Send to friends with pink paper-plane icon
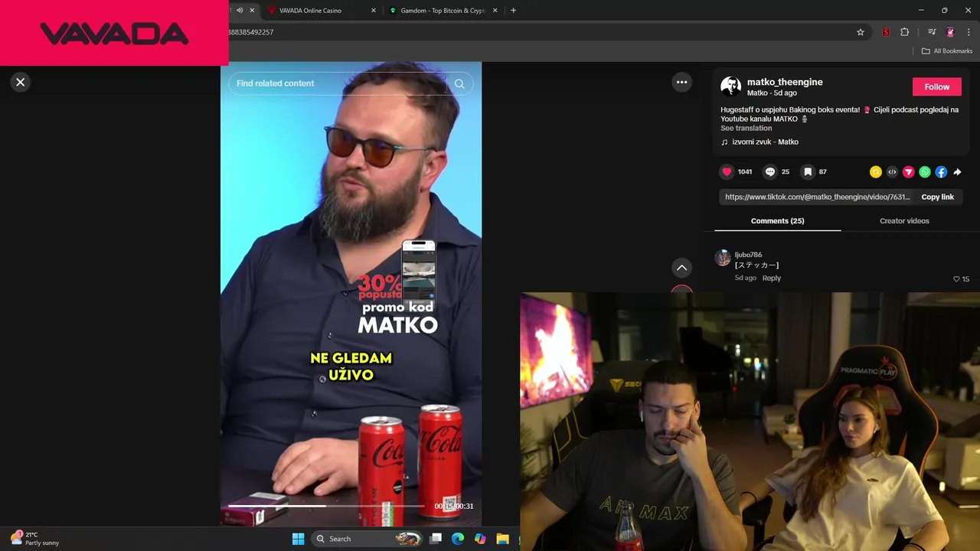This screenshot has width=980, height=551. click(908, 172)
